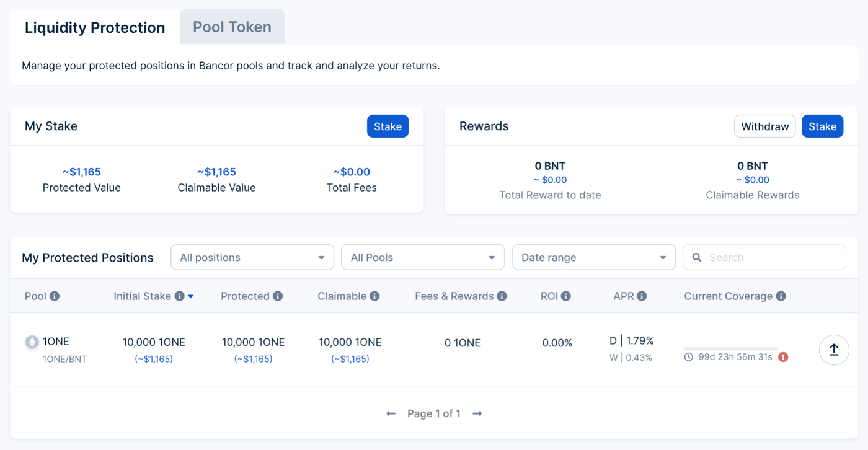Click the coverage progress bar for 1ONE
This screenshot has width=868, height=450.
click(x=731, y=349)
